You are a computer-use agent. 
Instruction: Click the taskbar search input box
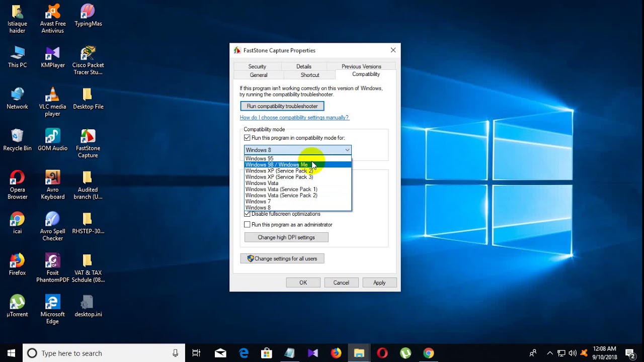(104, 353)
